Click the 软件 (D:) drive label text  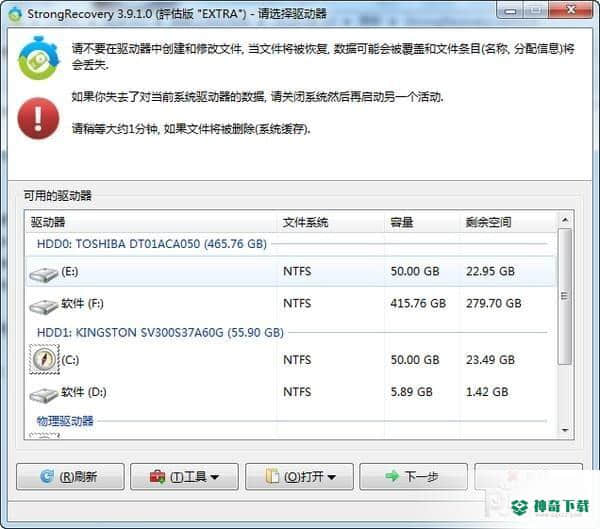pos(83,392)
